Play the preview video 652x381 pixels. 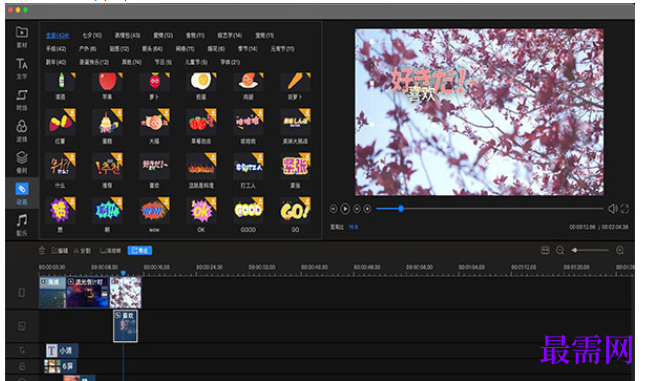point(345,209)
